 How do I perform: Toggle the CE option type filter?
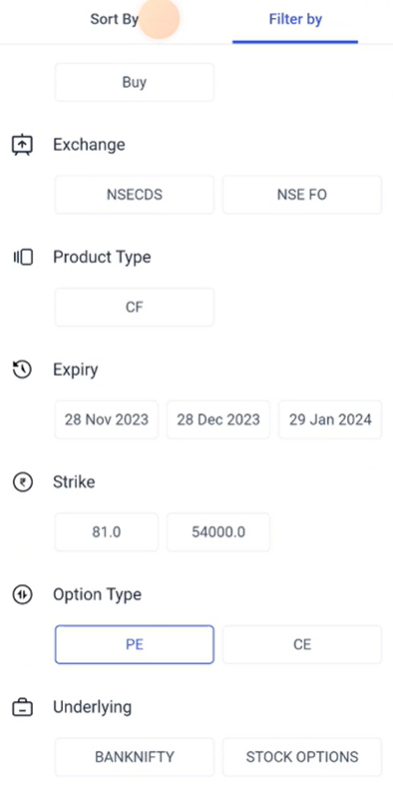click(302, 644)
